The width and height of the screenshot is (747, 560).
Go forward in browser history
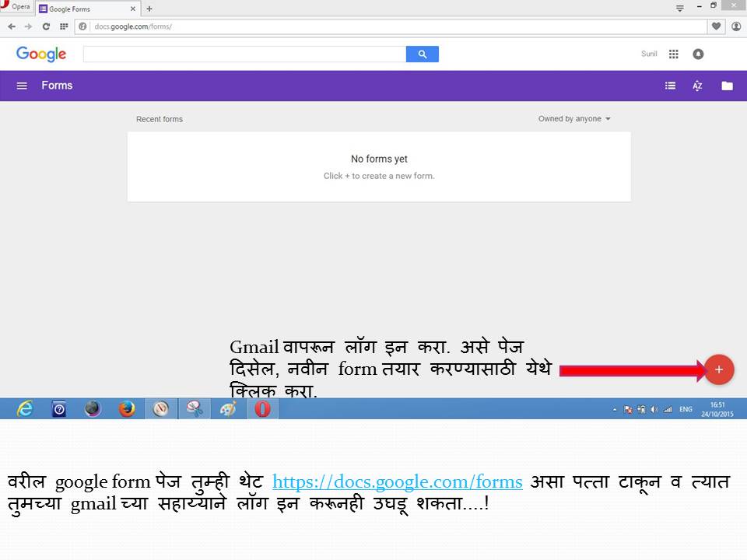(29, 26)
